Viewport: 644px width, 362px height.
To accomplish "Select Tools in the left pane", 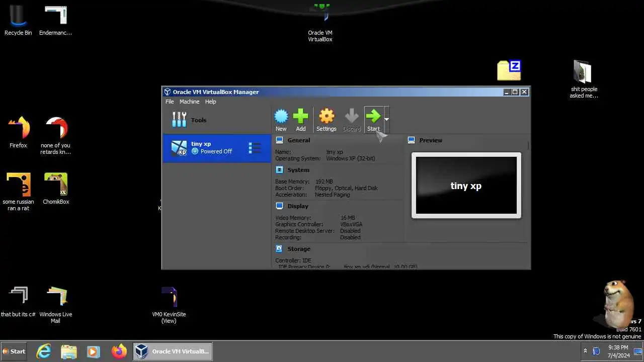I will pyautogui.click(x=216, y=120).
